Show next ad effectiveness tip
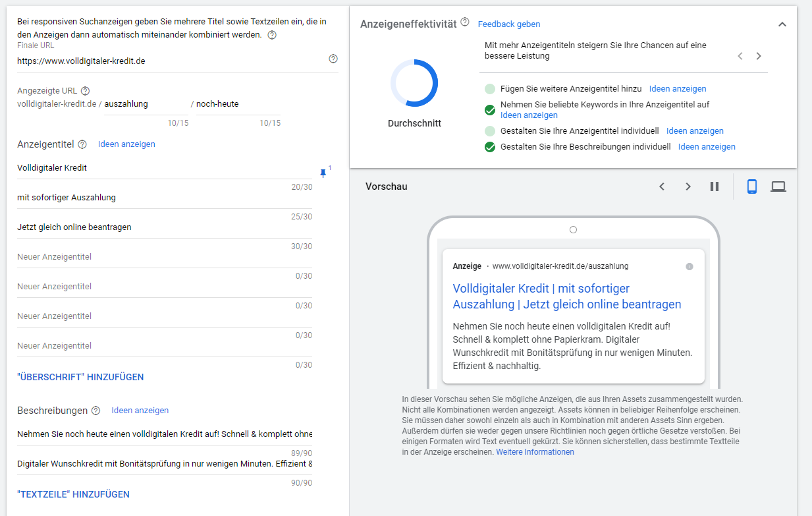Image resolution: width=812 pixels, height=516 pixels. [759, 56]
